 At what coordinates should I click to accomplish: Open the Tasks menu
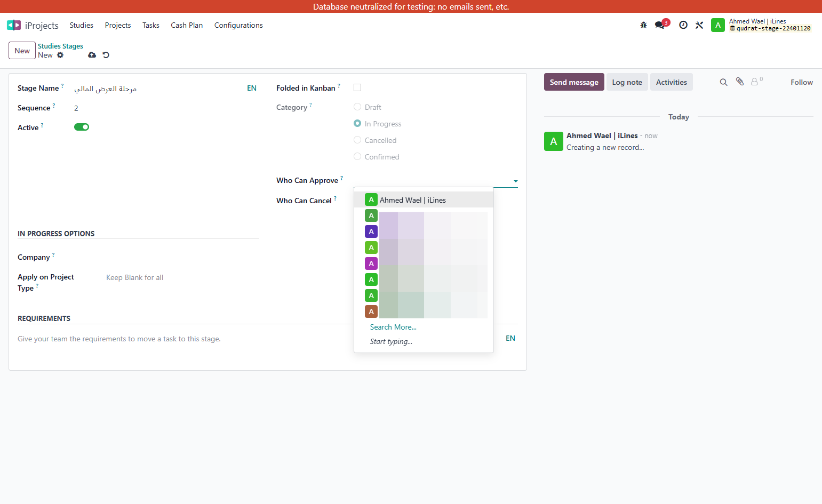coord(151,25)
